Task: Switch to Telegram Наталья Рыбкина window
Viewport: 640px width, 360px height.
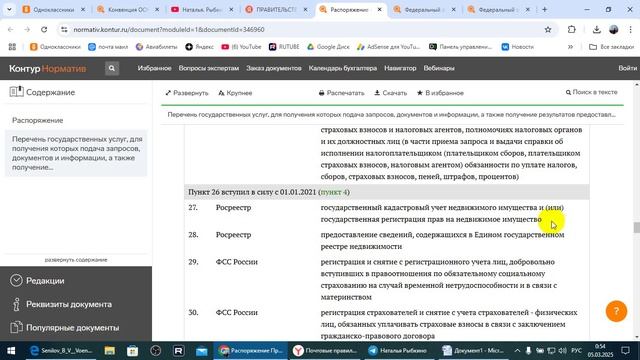Action: point(398,351)
